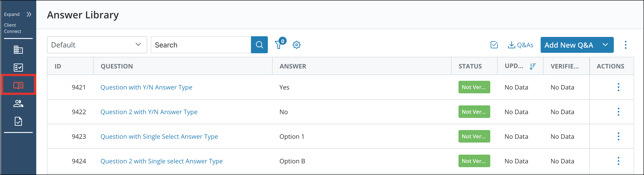Expand the Add New Q&A dropdown arrow
The height and width of the screenshot is (175, 644).
click(605, 45)
